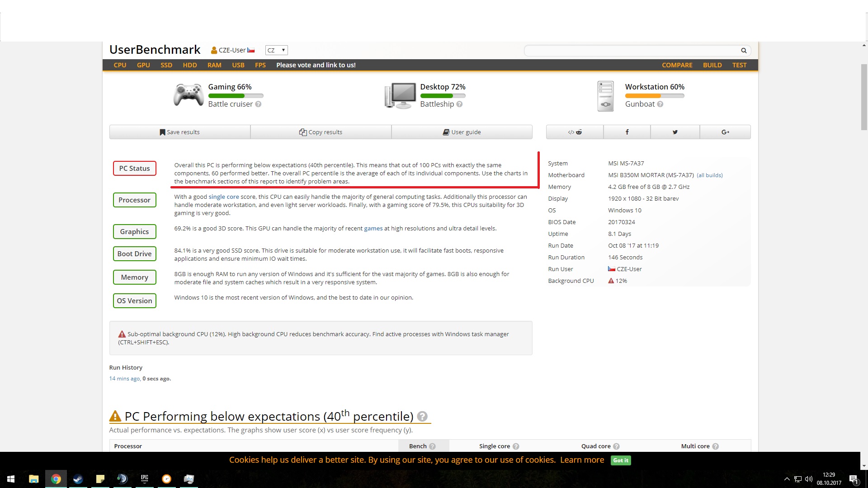Open the all builds link

(x=710, y=175)
